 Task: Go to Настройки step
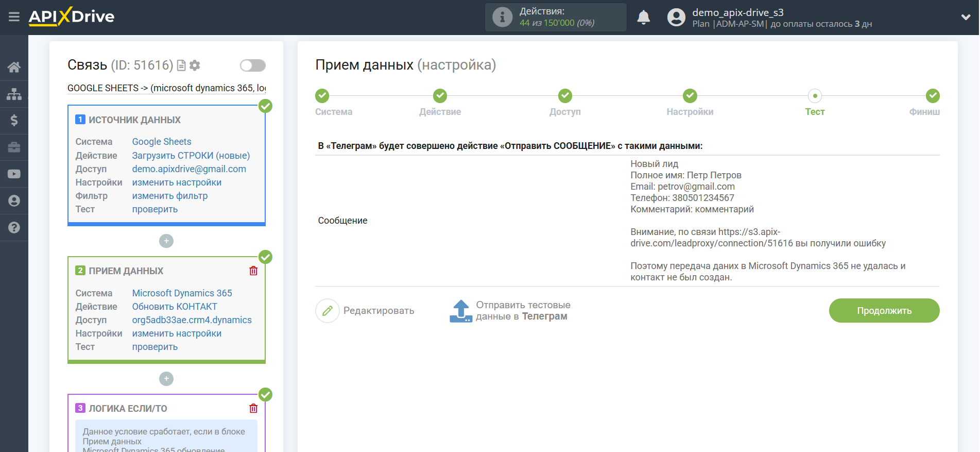pos(690,96)
